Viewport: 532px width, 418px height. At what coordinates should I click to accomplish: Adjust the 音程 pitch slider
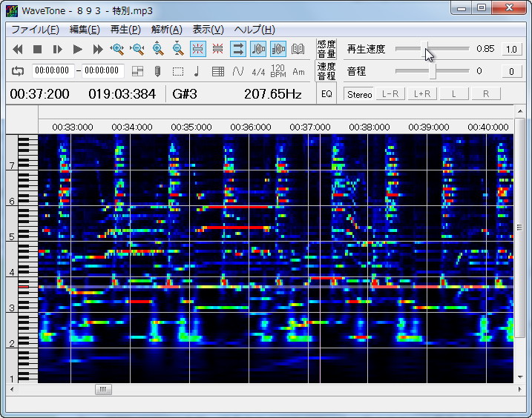tap(433, 71)
